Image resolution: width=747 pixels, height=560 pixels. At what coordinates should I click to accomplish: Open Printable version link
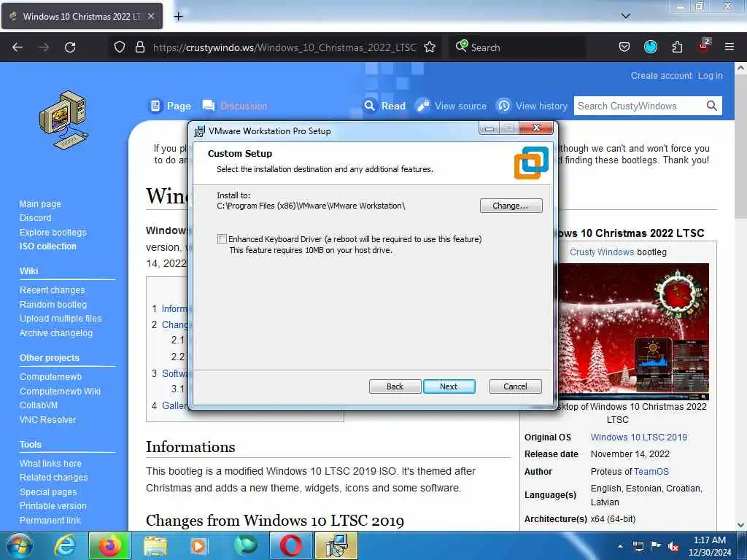[x=53, y=506]
